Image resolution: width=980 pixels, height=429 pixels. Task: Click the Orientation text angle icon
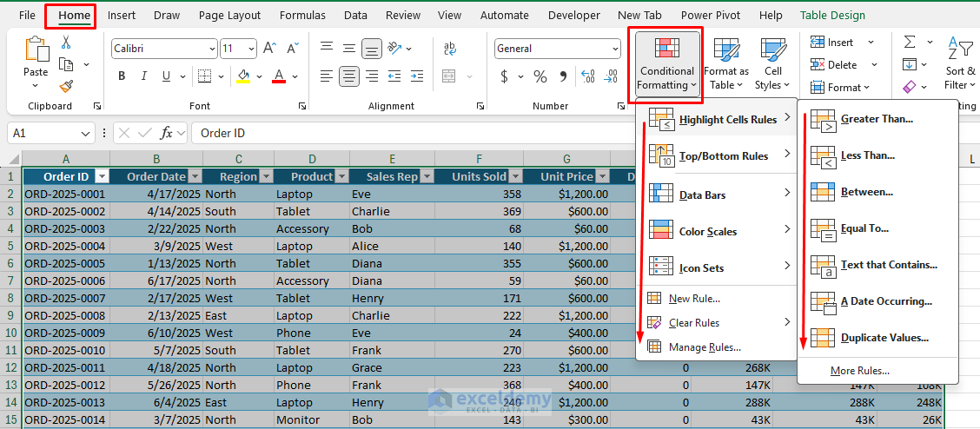coord(394,48)
